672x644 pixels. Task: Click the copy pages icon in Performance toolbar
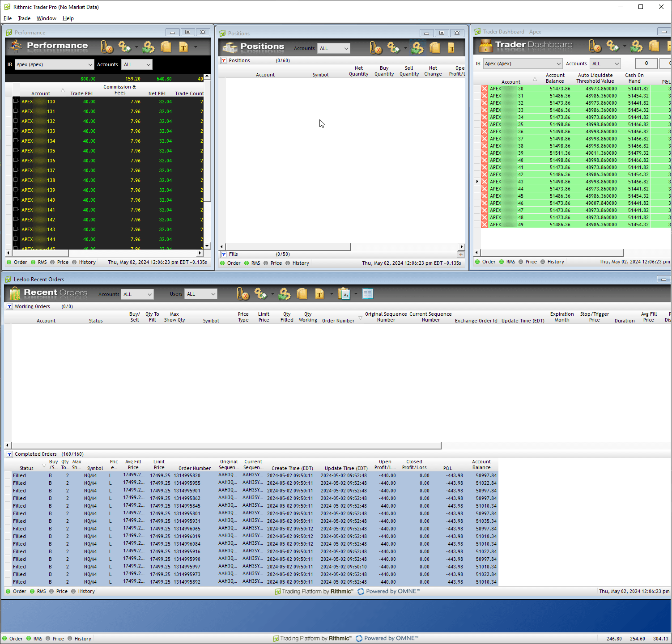pos(166,47)
